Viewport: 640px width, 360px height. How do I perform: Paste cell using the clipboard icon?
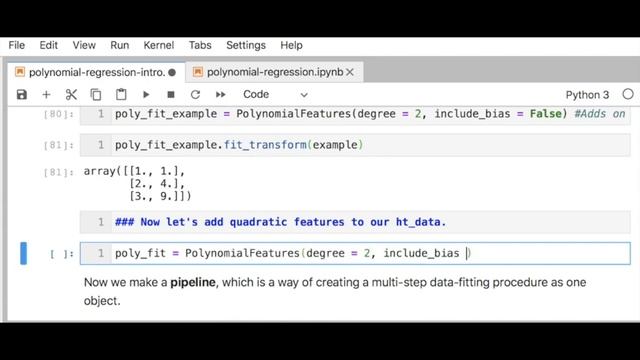121,94
